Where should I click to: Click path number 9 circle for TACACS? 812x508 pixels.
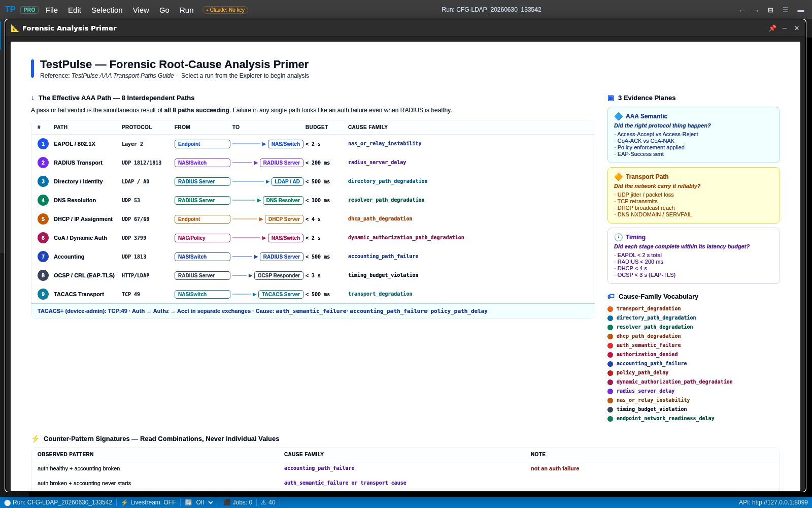[x=43, y=294]
